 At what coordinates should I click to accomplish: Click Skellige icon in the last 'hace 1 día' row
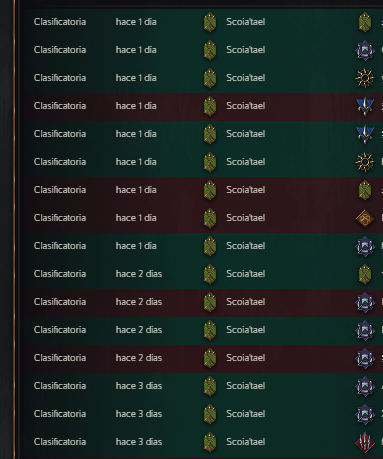pyautogui.click(x=365, y=246)
